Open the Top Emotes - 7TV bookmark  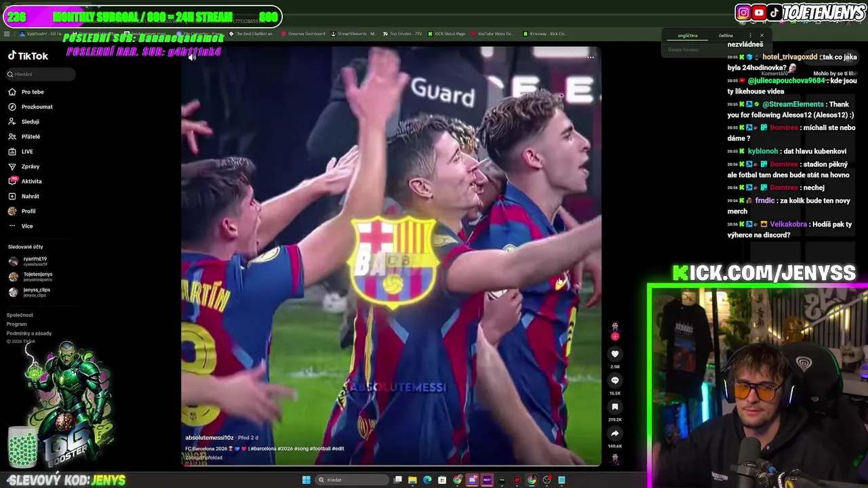point(403,34)
